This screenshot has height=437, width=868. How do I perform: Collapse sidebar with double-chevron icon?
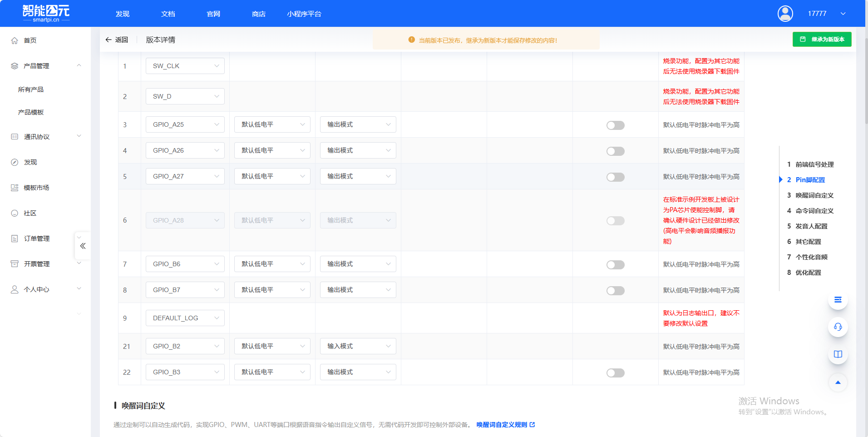83,246
